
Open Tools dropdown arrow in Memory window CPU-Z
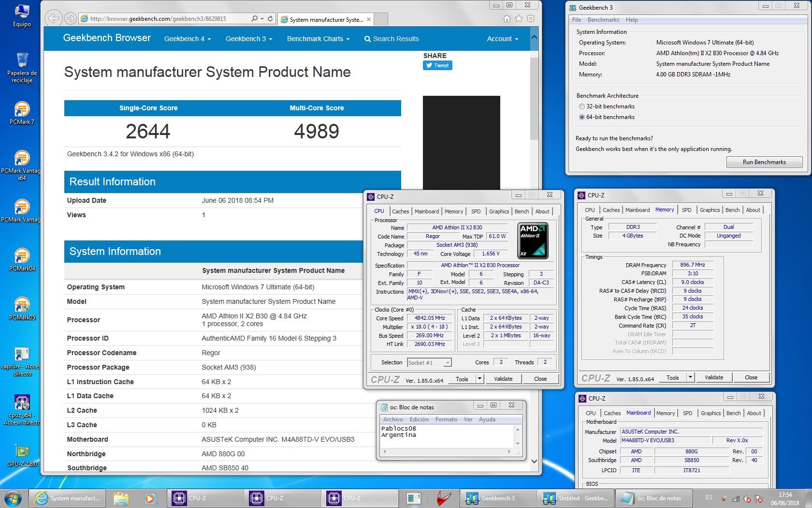[690, 377]
